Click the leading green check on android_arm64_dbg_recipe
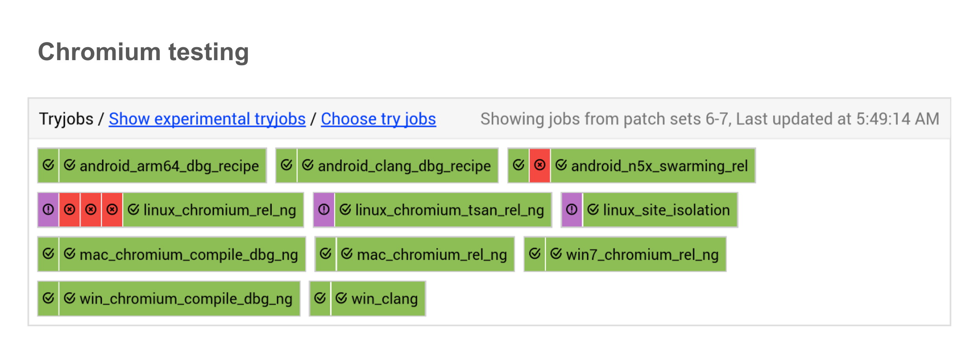Screen dimensions: 980x364 pos(48,165)
